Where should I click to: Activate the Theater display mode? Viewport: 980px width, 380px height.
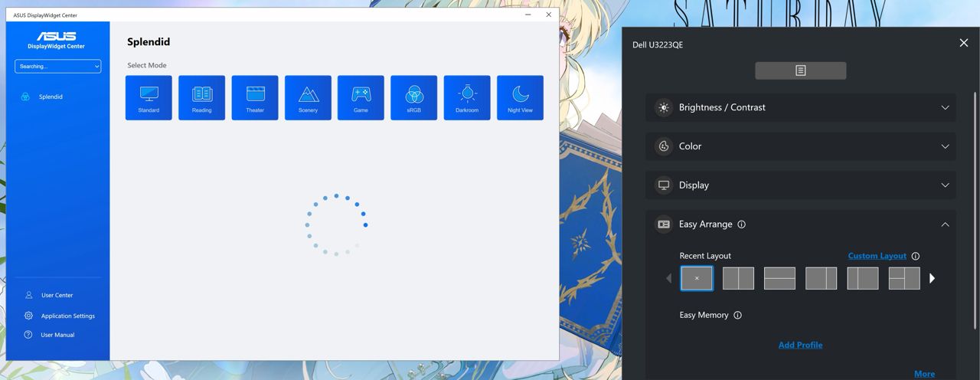(x=255, y=97)
